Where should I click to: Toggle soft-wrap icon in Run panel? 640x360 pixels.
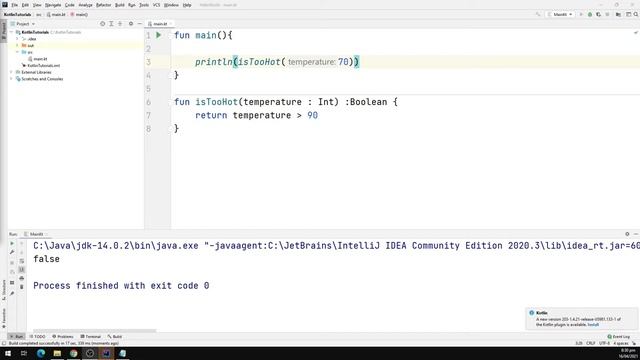pos(22,261)
